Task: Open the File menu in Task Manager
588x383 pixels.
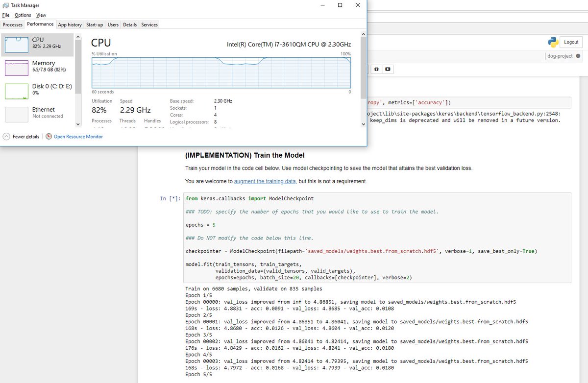Action: point(6,15)
